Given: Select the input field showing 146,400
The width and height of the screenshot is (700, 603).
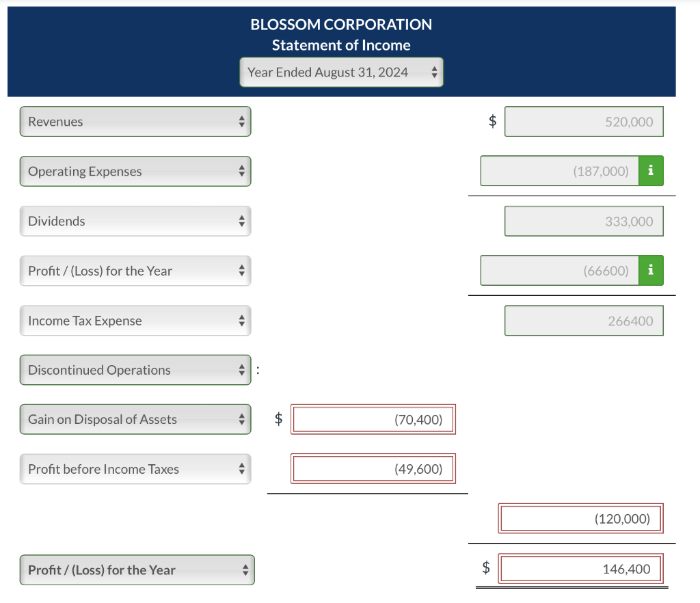Looking at the screenshot, I should [x=580, y=567].
